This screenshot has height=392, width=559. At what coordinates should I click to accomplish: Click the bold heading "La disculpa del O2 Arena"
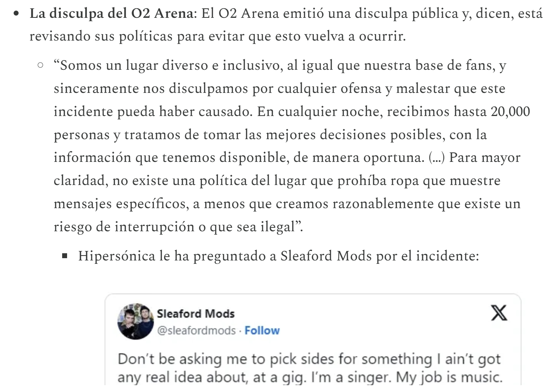(x=111, y=14)
